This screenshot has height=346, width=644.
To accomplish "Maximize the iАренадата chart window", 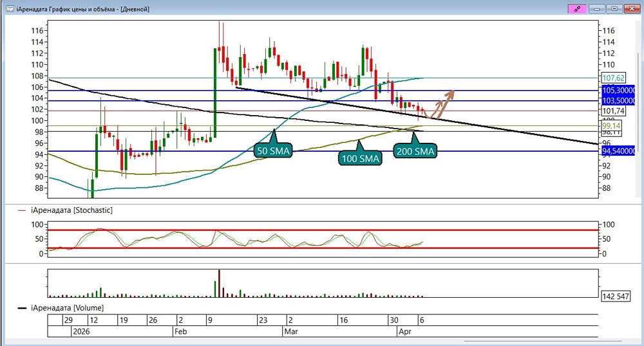I will (614, 8).
